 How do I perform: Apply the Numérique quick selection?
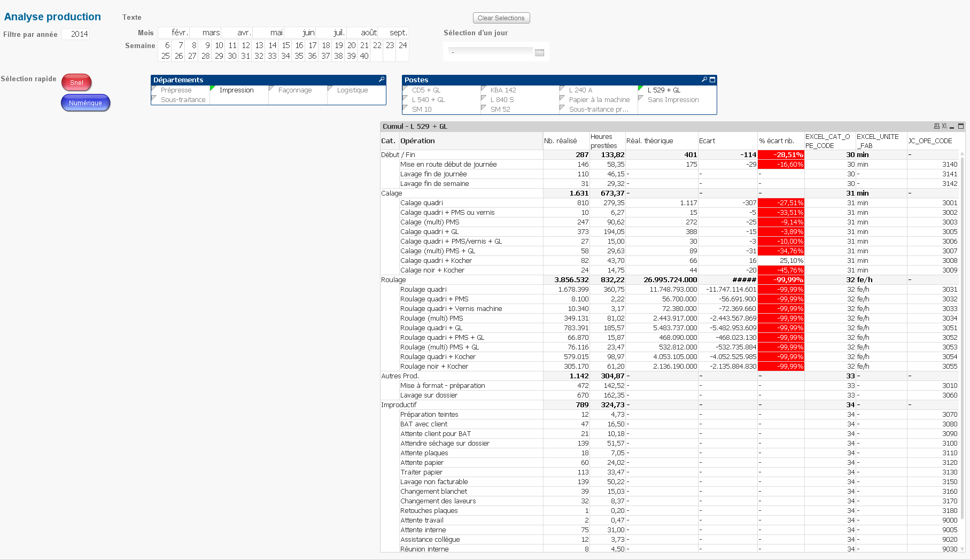(86, 103)
